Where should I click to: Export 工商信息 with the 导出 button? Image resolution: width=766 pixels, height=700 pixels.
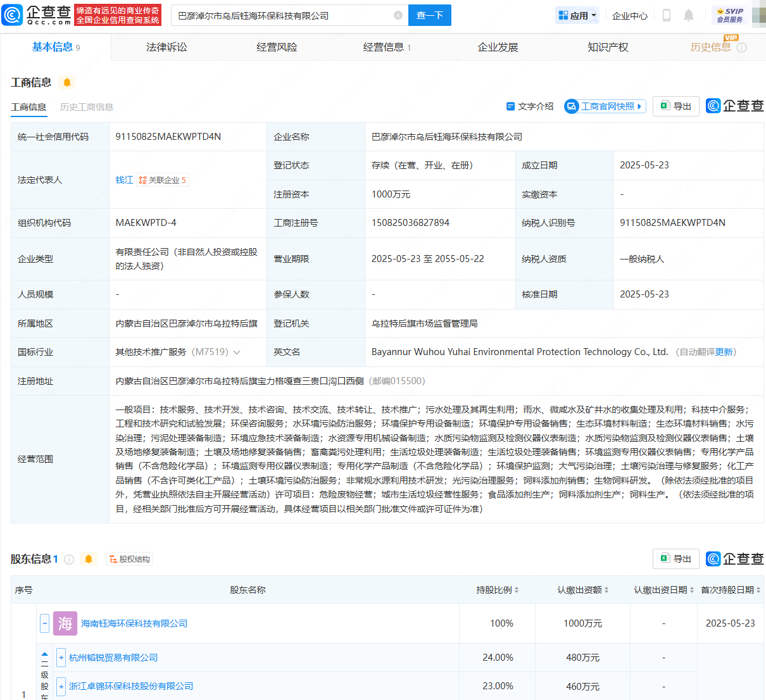pyautogui.click(x=676, y=106)
